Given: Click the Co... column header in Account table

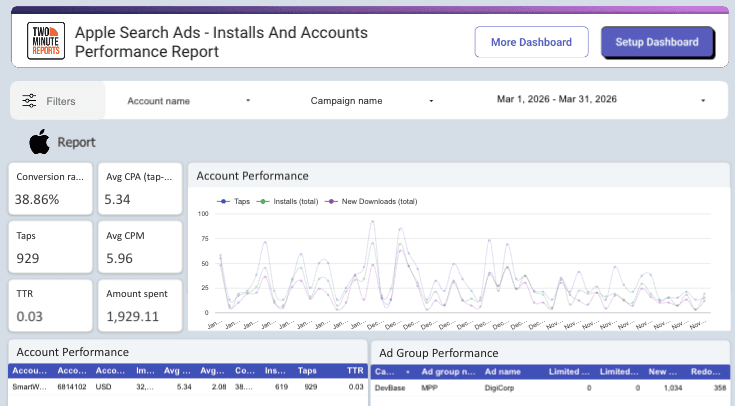Looking at the screenshot, I should click(x=245, y=371).
